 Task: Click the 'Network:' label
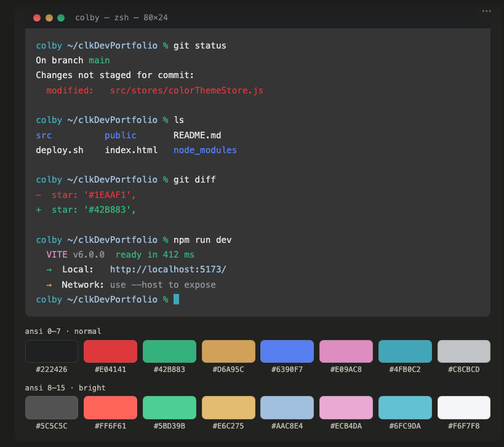(83, 285)
